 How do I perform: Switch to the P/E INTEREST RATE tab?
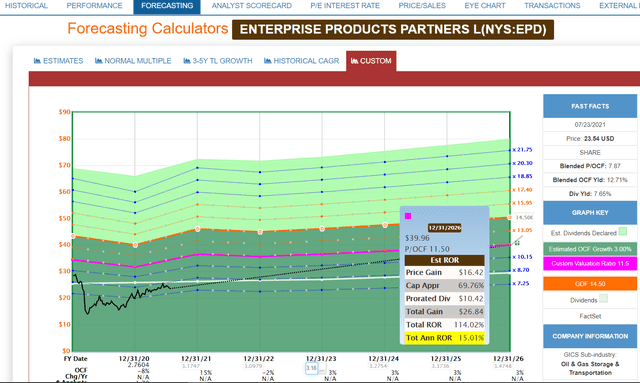345,6
